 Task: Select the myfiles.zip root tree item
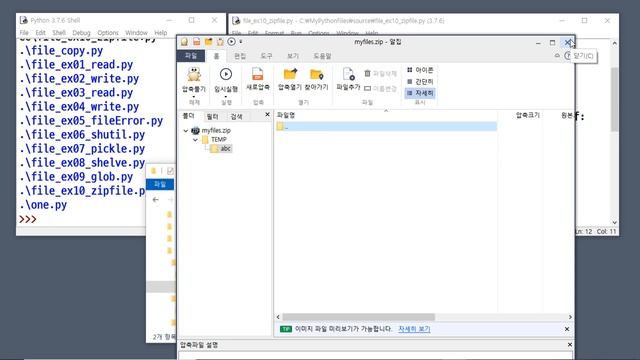point(216,131)
